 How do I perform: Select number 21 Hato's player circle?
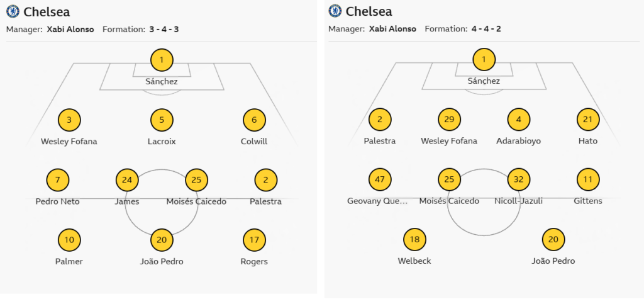pyautogui.click(x=588, y=119)
